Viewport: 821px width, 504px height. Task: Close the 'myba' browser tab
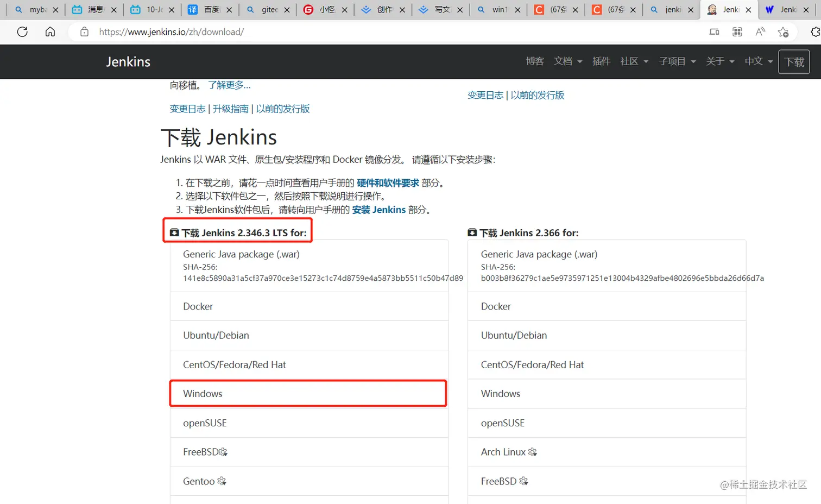pos(55,10)
